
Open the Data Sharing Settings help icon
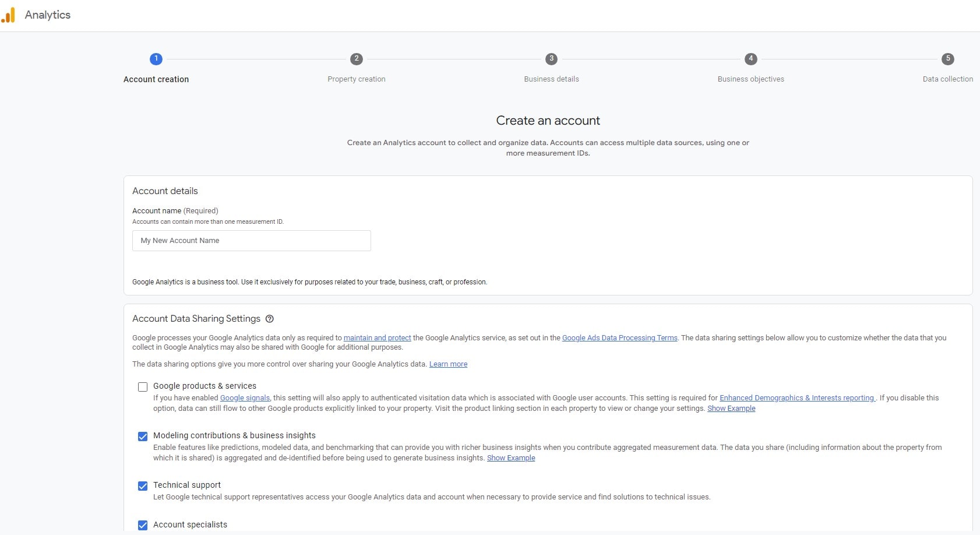(x=270, y=319)
